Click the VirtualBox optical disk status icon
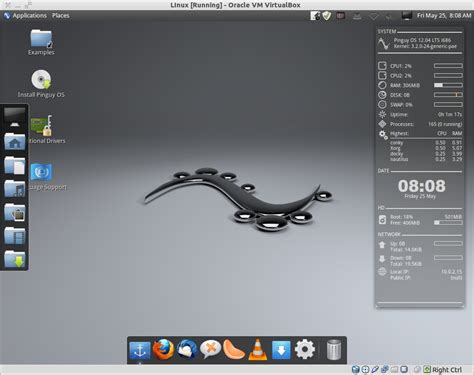Viewport: 474px width, 375px height. [365, 369]
